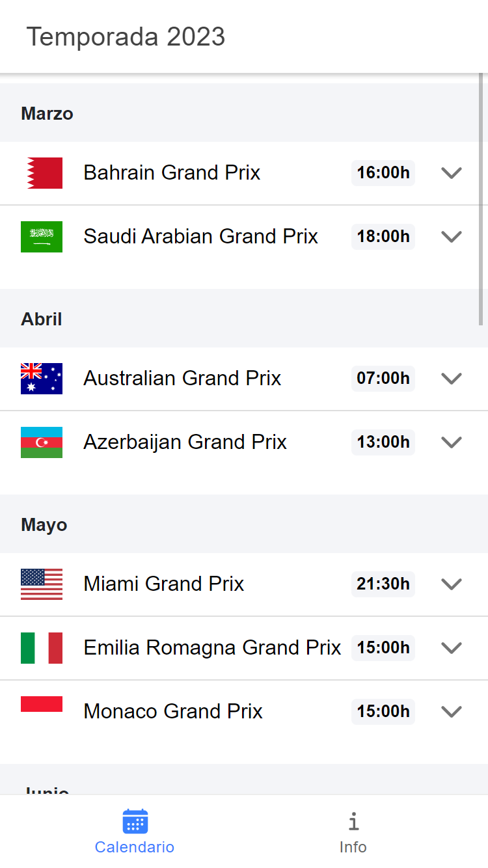488x868 pixels.
Task: Expand the Monaco Grand Prix chevron
Action: [x=452, y=712]
